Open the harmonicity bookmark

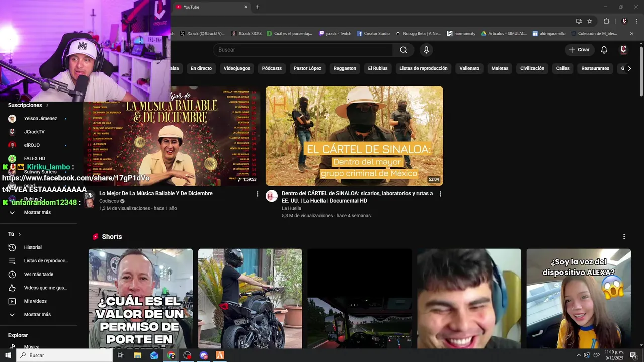[461, 34]
